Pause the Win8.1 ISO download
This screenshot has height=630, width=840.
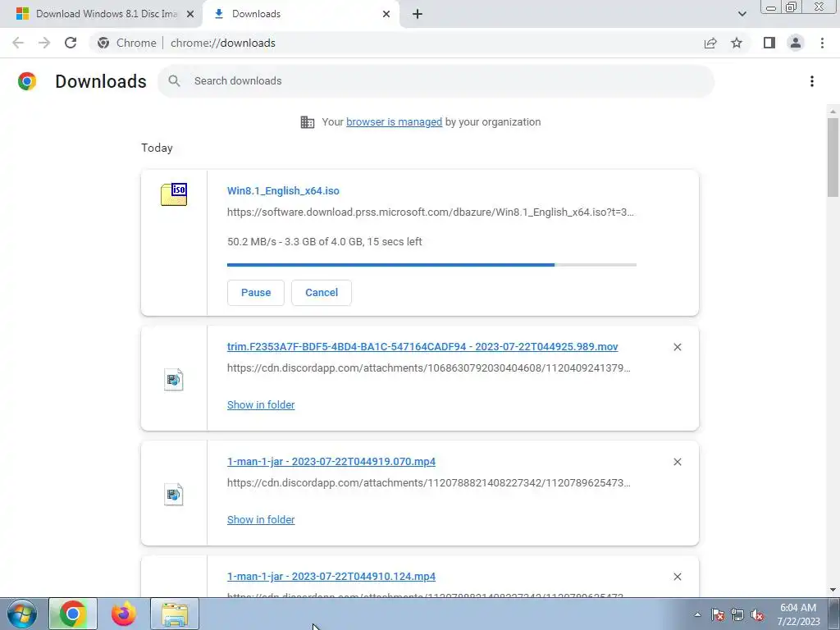point(256,293)
